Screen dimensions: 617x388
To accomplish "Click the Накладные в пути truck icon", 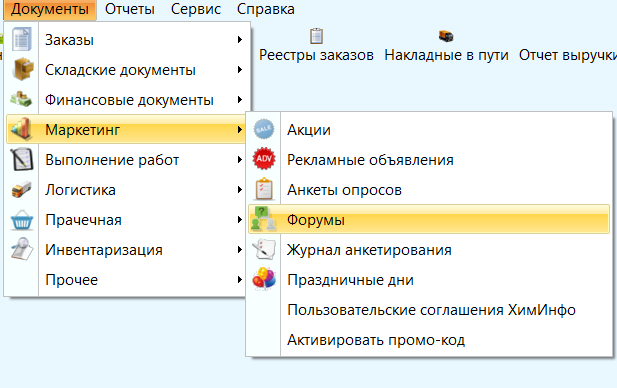I will coord(446,36).
